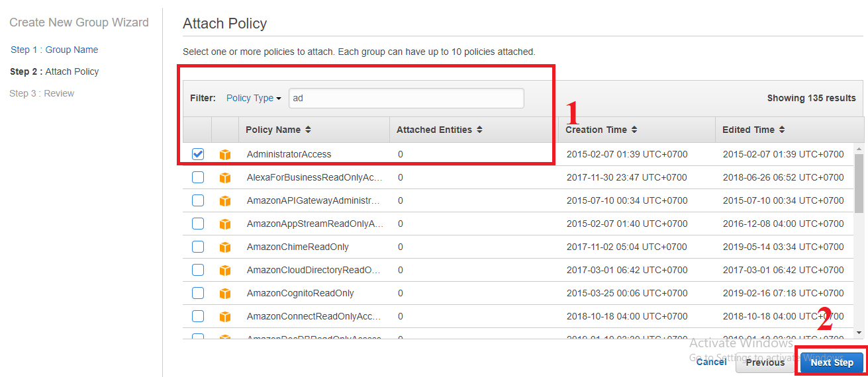
Task: Click the AmazonConnectReadOnly policy box icon
Action: pos(225,316)
